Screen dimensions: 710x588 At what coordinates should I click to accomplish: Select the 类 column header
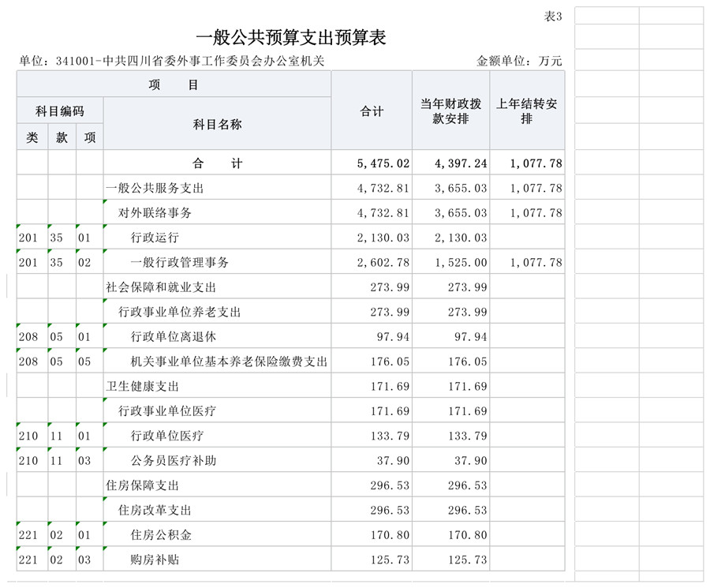point(32,137)
